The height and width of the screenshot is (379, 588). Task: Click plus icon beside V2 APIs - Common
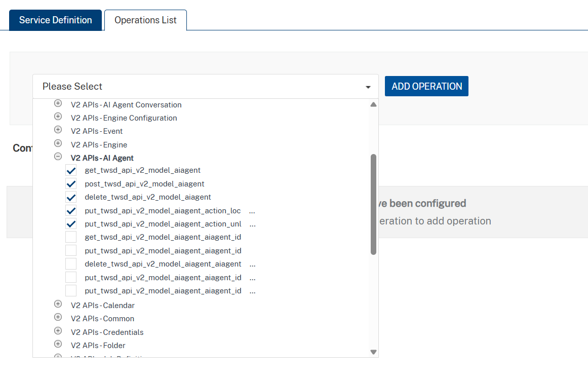pos(58,317)
